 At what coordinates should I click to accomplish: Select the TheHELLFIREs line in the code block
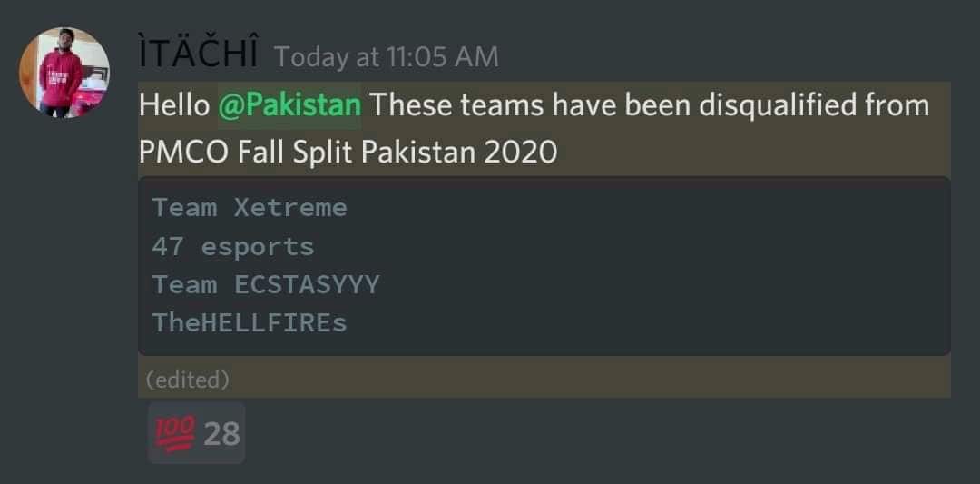tap(250, 323)
